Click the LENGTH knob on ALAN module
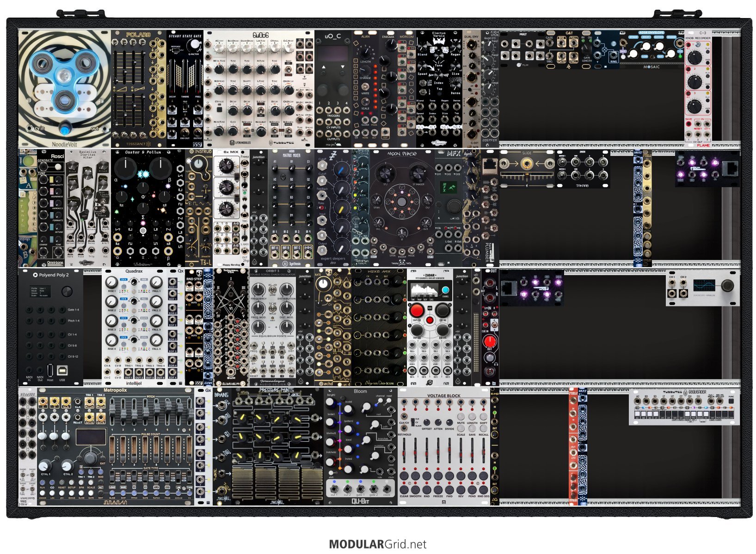This screenshot has width=756, height=554. click(x=365, y=52)
